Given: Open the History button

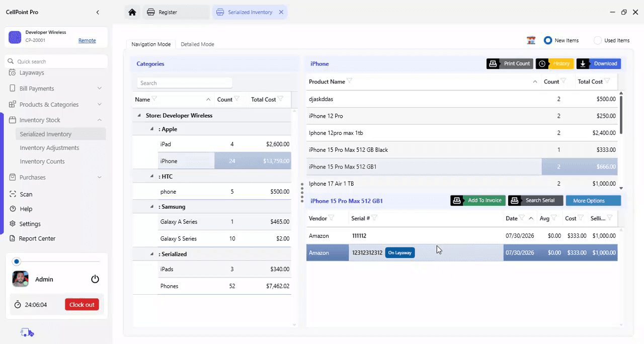Looking at the screenshot, I should (x=554, y=63).
